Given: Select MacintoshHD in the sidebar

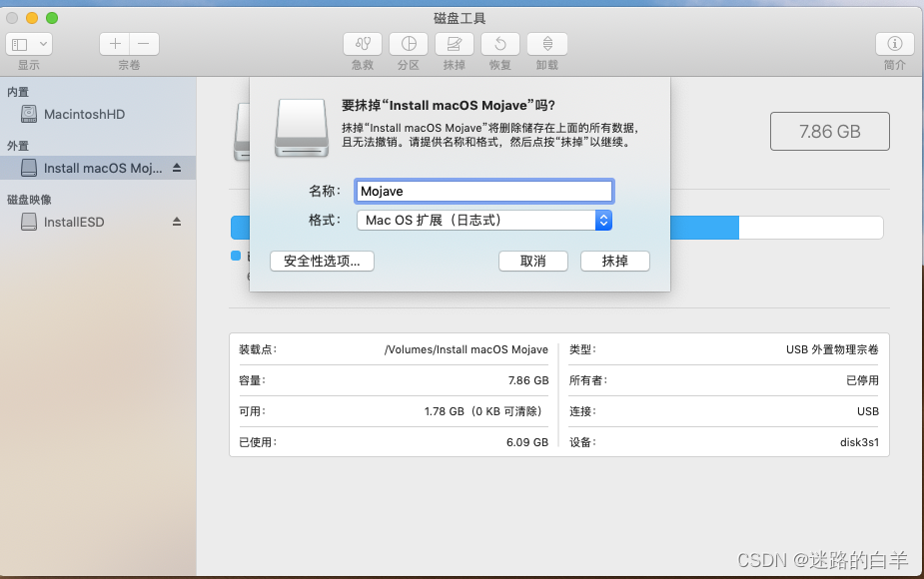Looking at the screenshot, I should pos(98,114).
